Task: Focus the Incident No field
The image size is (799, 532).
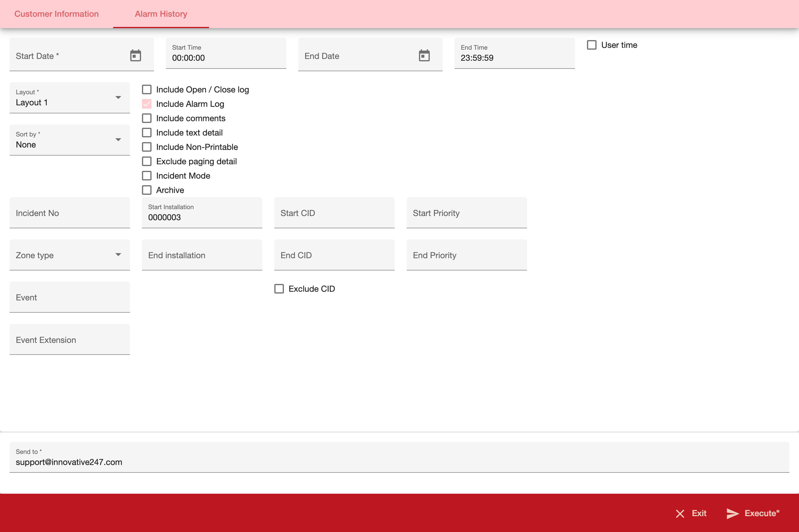Action: [69, 213]
